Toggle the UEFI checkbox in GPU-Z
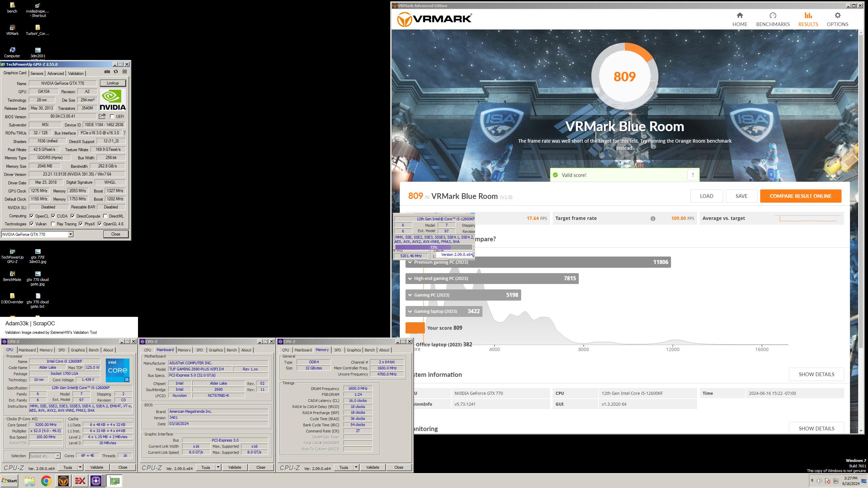The width and height of the screenshot is (868, 488). pos(112,117)
